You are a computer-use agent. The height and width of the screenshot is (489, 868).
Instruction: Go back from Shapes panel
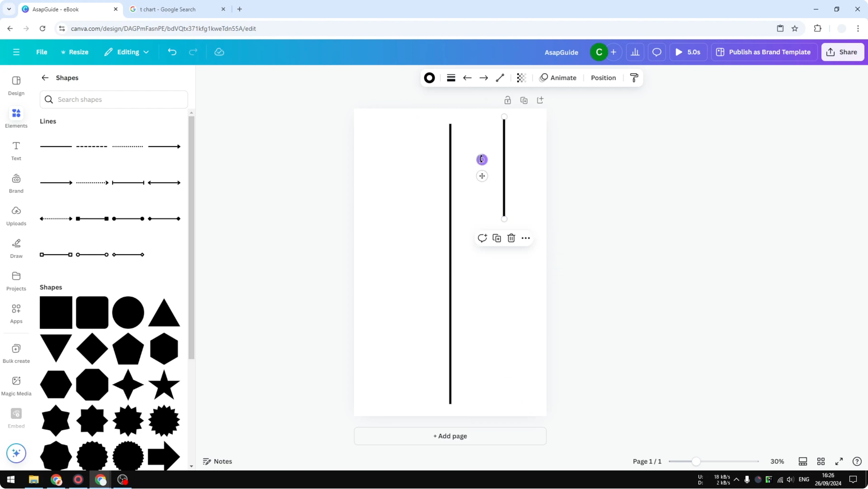[45, 78]
